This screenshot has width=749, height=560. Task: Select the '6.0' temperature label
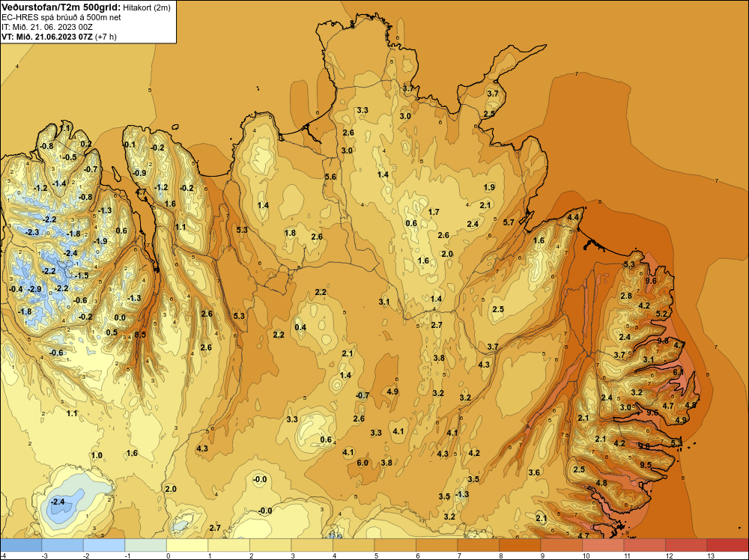[363, 463]
